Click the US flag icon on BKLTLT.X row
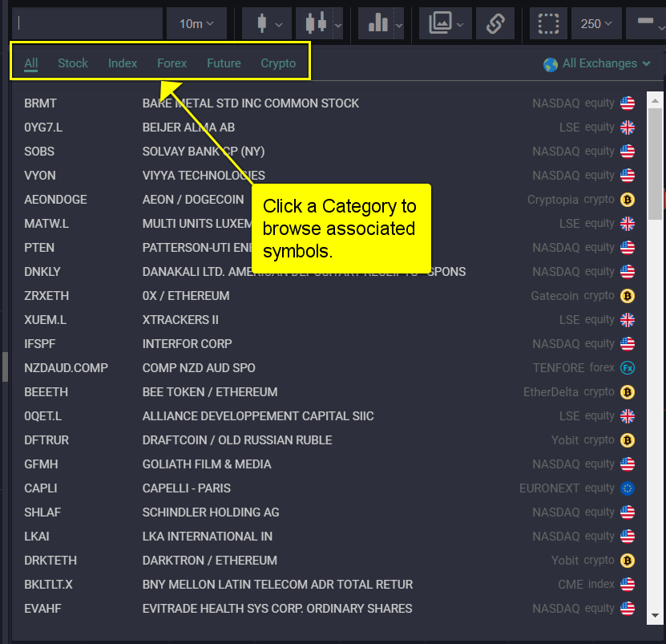This screenshot has height=644, width=666. pyautogui.click(x=628, y=585)
